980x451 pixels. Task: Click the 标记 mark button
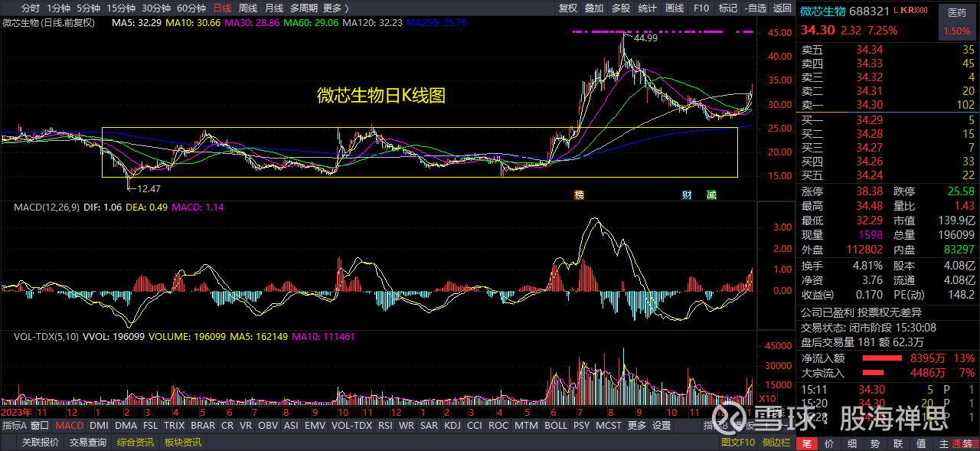(727, 8)
